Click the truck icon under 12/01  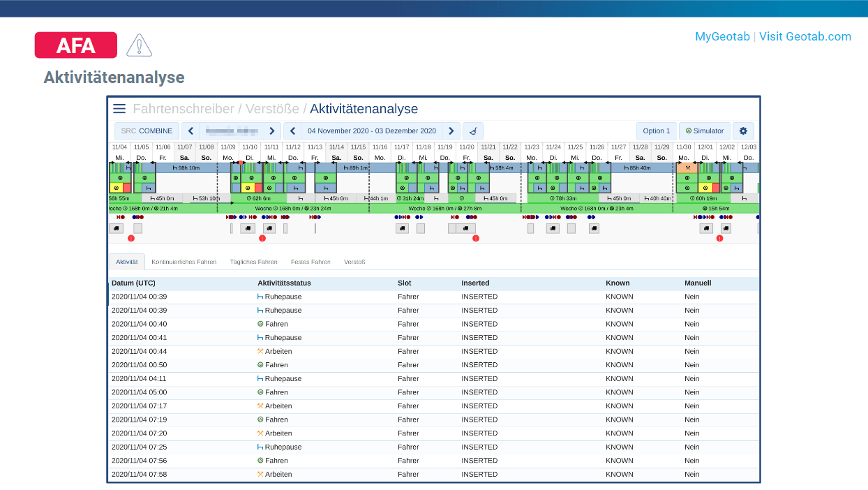(x=707, y=228)
